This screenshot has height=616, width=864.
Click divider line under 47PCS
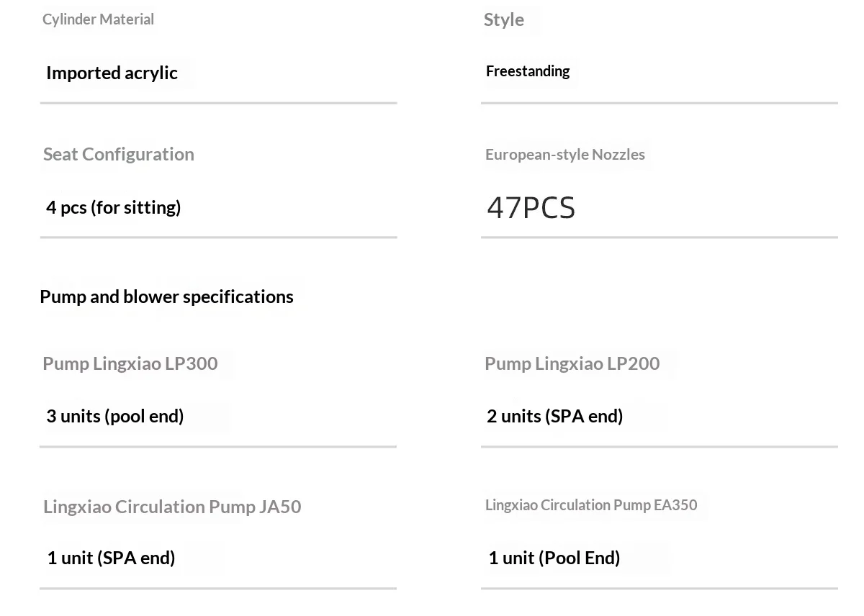click(x=660, y=237)
